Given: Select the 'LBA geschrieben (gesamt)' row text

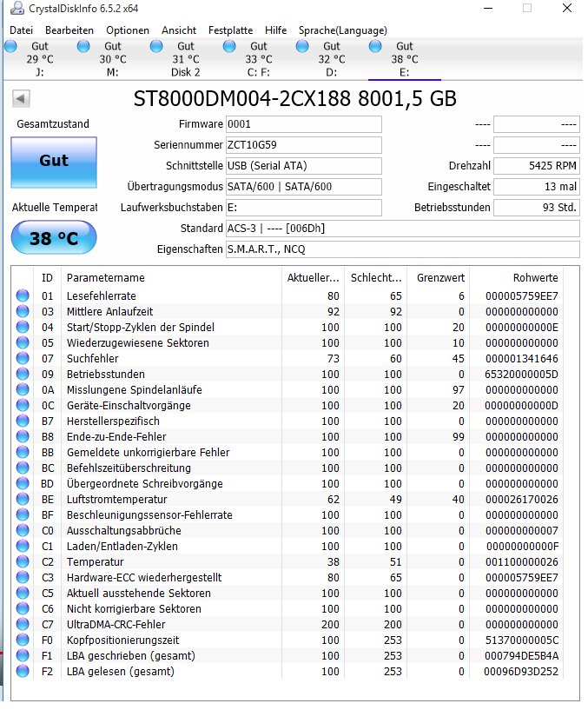Looking at the screenshot, I should [x=131, y=655].
